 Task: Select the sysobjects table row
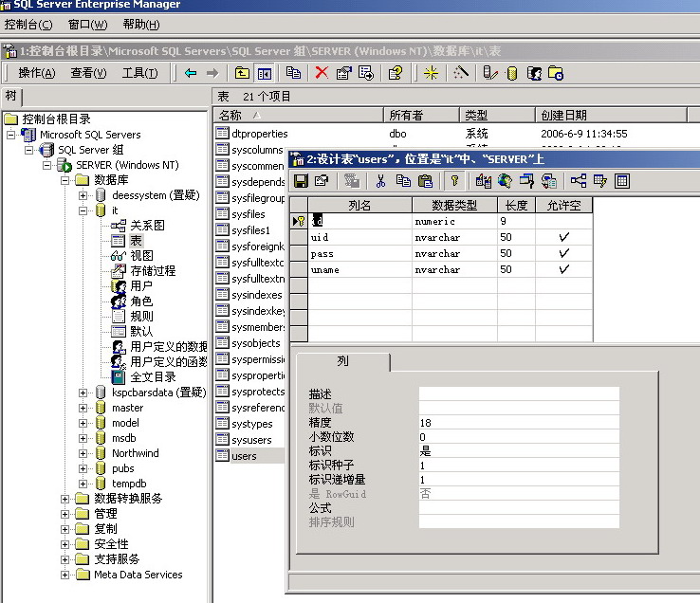256,343
